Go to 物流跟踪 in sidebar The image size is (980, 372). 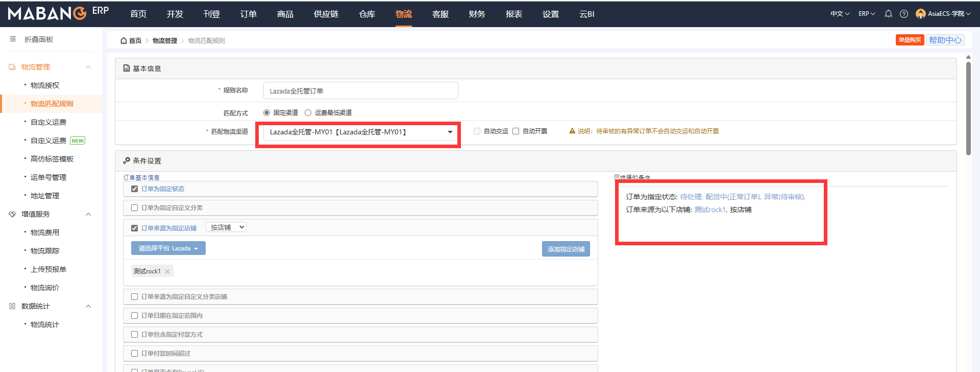(45, 251)
